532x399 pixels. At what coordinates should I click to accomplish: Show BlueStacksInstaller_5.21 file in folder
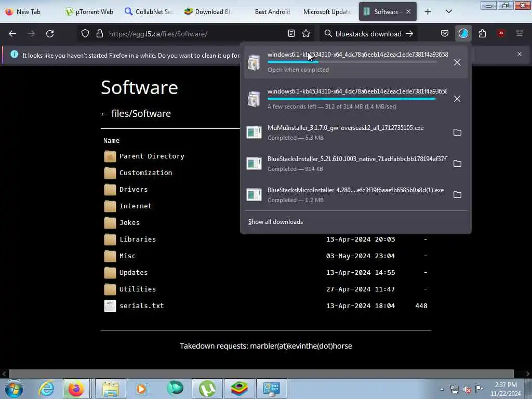[x=457, y=164]
